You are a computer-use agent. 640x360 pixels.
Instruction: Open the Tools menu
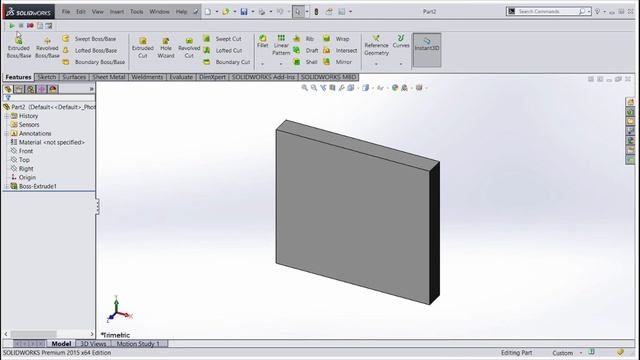(x=136, y=11)
